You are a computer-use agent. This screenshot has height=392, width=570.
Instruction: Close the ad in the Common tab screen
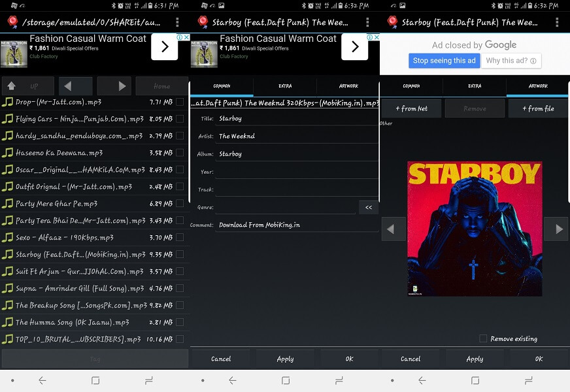pyautogui.click(x=377, y=37)
